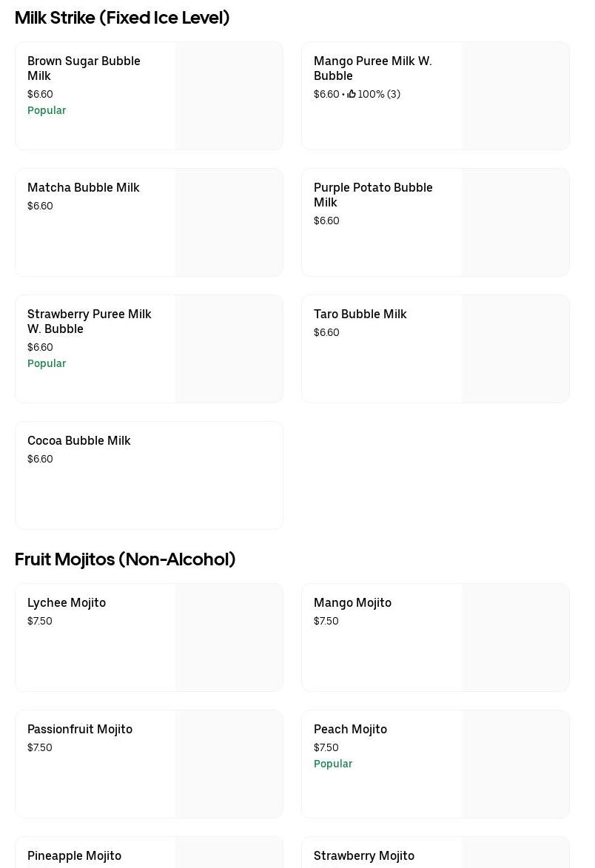Click the Taro Bubble Milk image thumbnail
The image size is (595, 868).
pyautogui.click(x=515, y=349)
